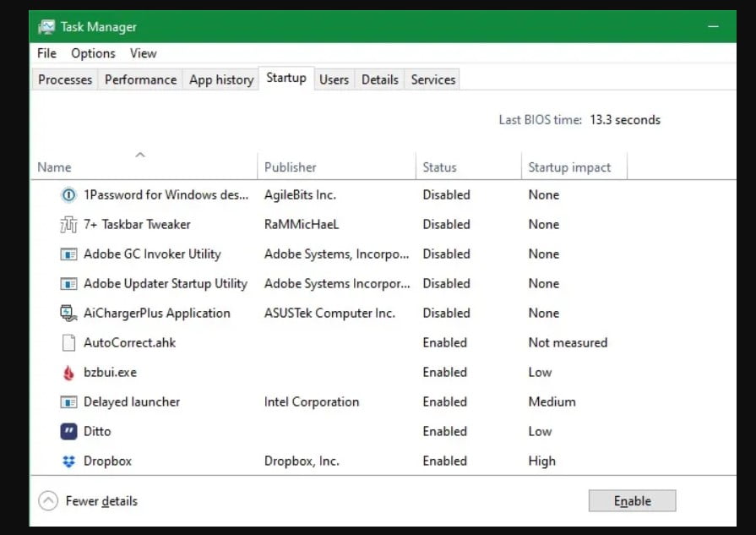
Task: Click publisher "Dropbox, Inc."
Action: 302,461
